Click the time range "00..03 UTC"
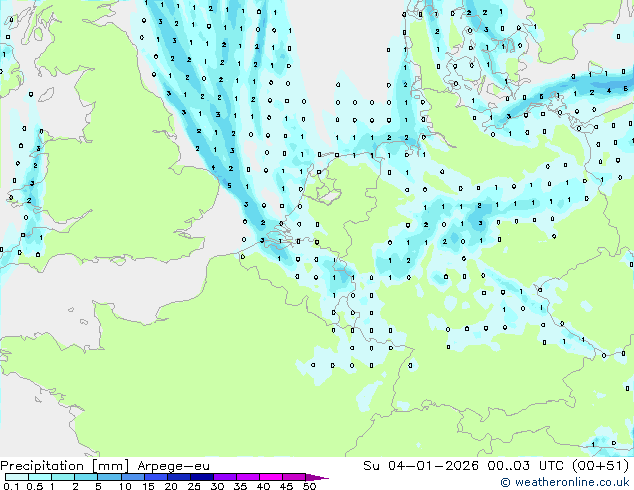Viewport: 634px width, 490px height. point(526,466)
